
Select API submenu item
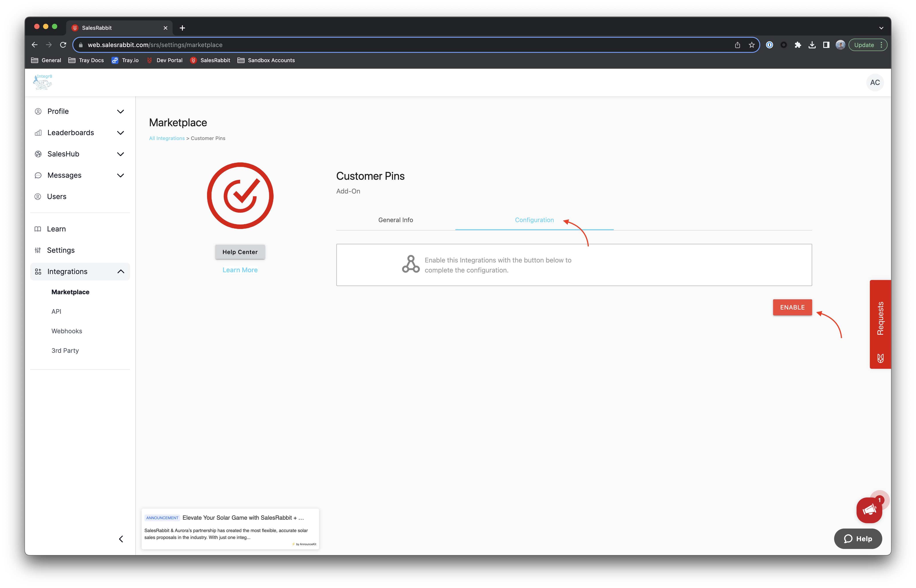(x=56, y=312)
